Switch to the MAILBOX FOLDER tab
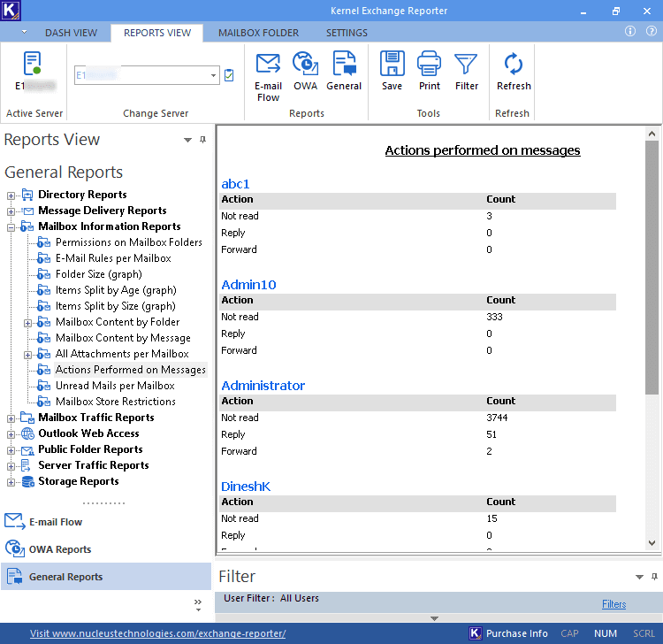Screen dimensions: 663x644 [x=258, y=33]
